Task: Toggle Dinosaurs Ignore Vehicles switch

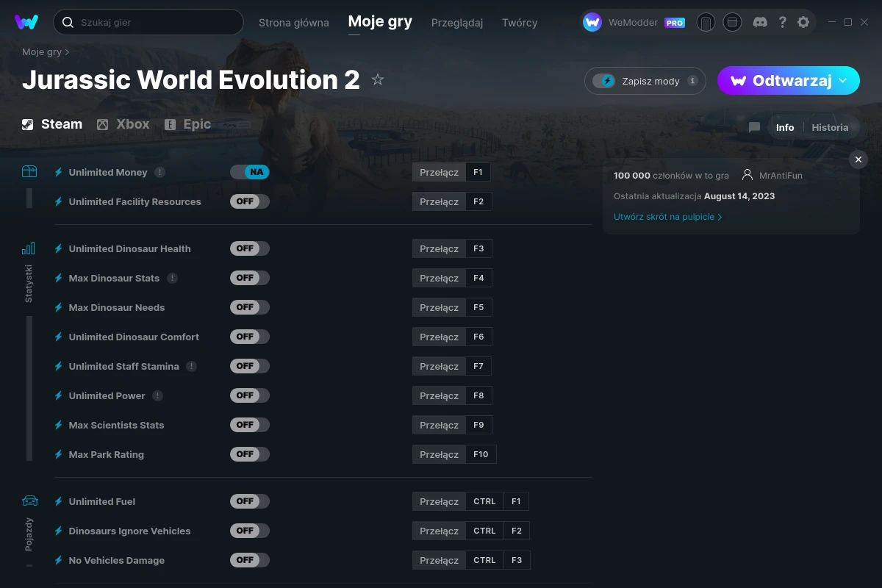Action: (250, 531)
